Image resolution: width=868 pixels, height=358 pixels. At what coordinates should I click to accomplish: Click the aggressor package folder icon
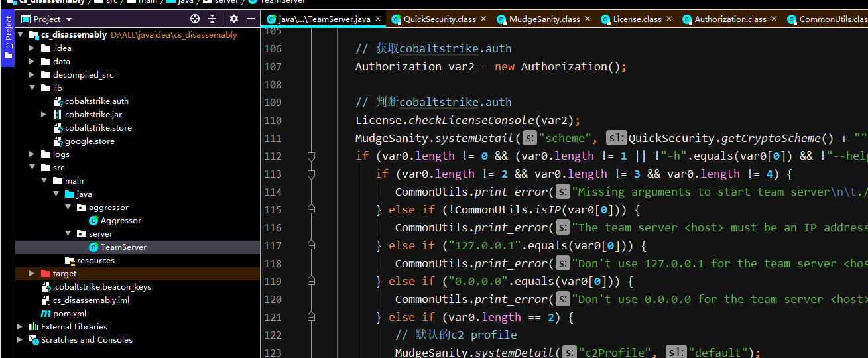pos(82,208)
